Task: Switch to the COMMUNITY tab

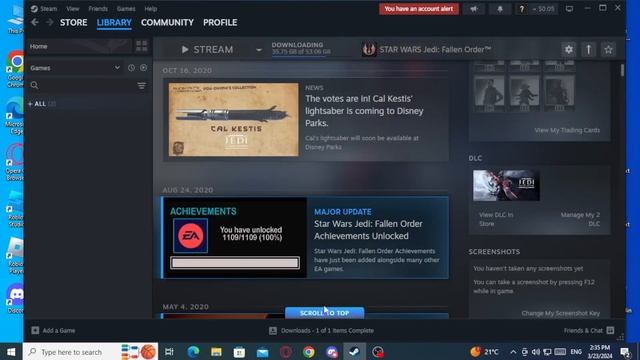Action: tap(167, 22)
